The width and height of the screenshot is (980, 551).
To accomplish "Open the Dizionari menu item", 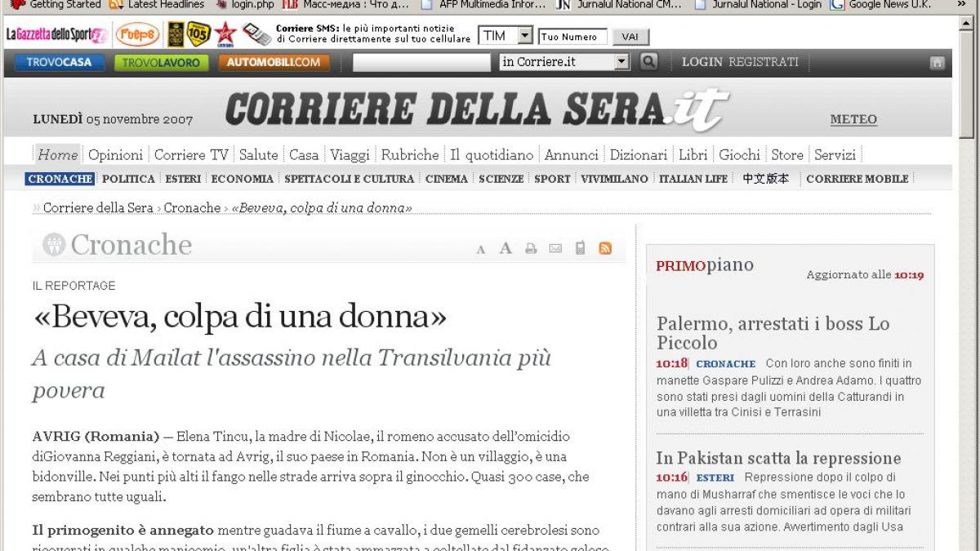I will pyautogui.click(x=639, y=154).
